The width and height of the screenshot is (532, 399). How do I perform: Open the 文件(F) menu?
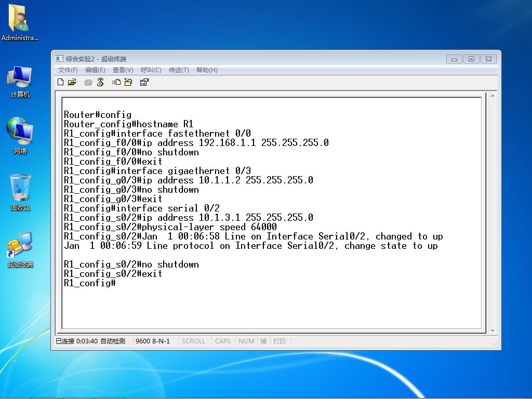(x=68, y=70)
